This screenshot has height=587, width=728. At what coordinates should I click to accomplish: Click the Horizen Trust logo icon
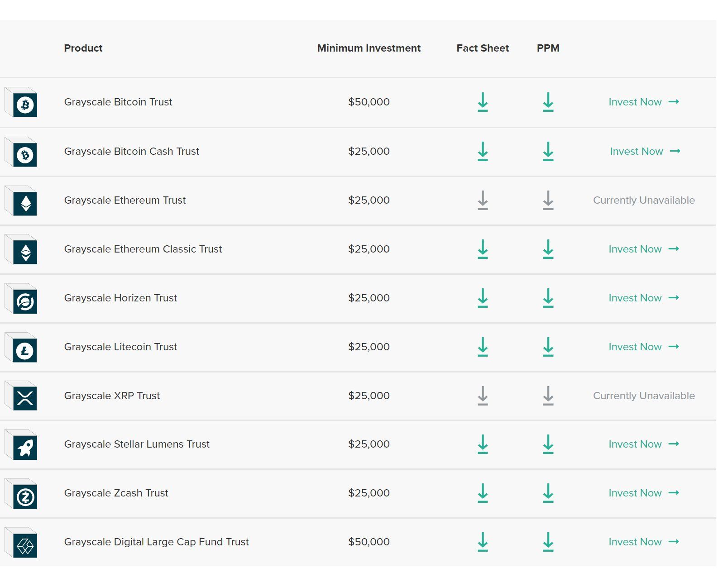[x=21, y=298]
